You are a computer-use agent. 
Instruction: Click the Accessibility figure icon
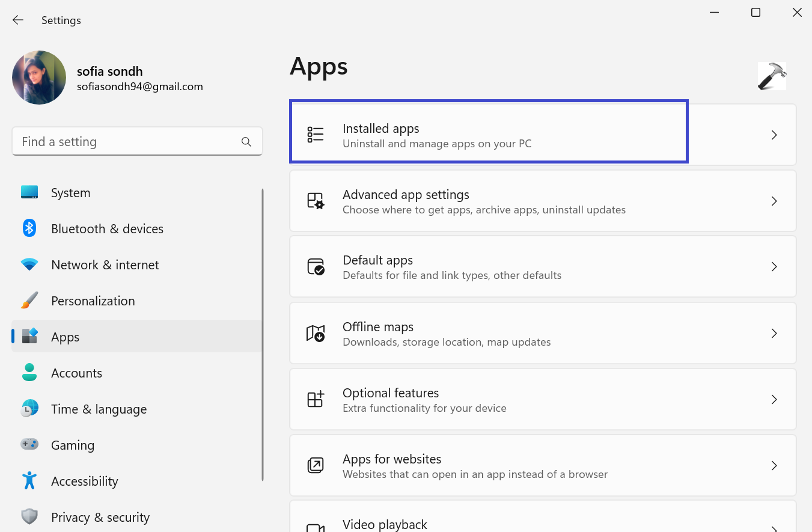click(29, 481)
